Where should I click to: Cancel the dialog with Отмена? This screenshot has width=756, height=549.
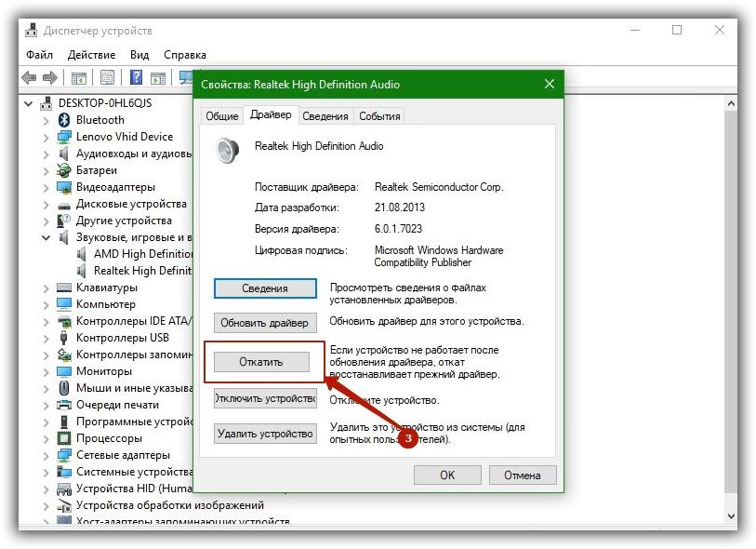tap(523, 475)
